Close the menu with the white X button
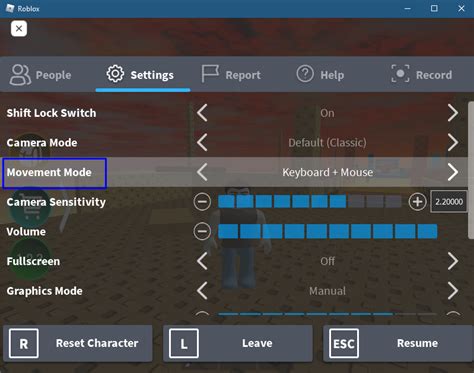474x373 pixels. [19, 29]
